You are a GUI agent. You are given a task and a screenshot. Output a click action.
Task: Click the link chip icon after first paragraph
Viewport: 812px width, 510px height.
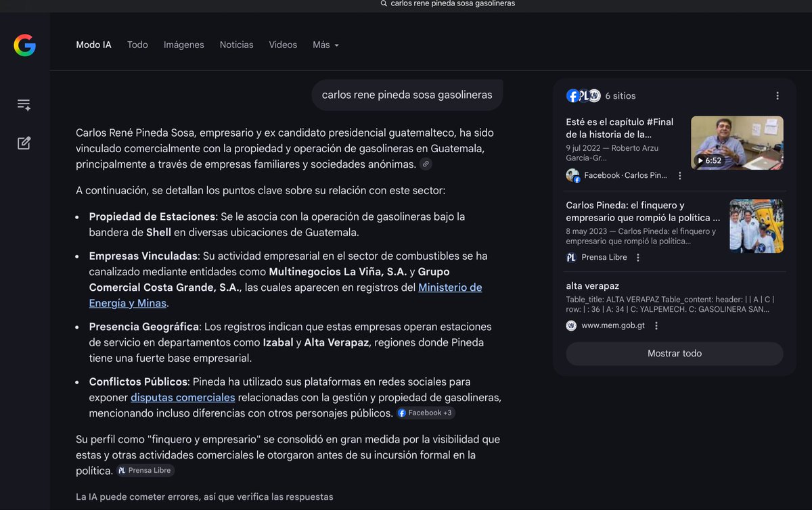(x=426, y=164)
